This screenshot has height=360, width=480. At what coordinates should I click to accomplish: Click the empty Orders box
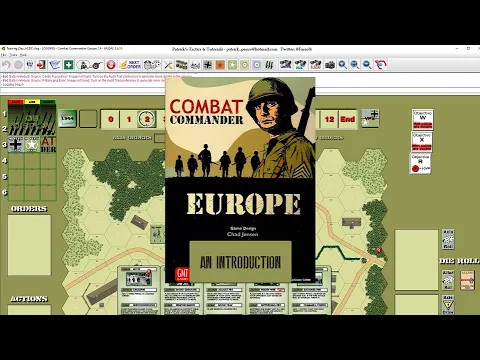(x=29, y=245)
